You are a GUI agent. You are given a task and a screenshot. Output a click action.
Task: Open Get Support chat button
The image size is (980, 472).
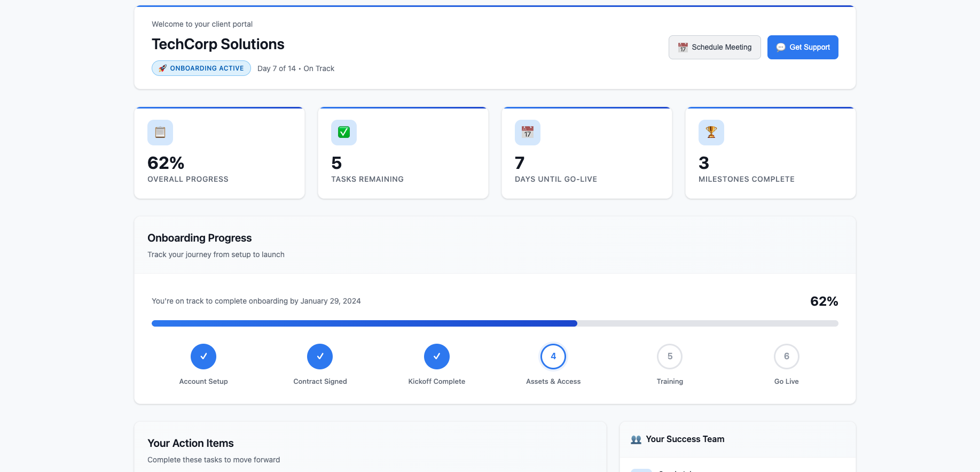coord(803,48)
